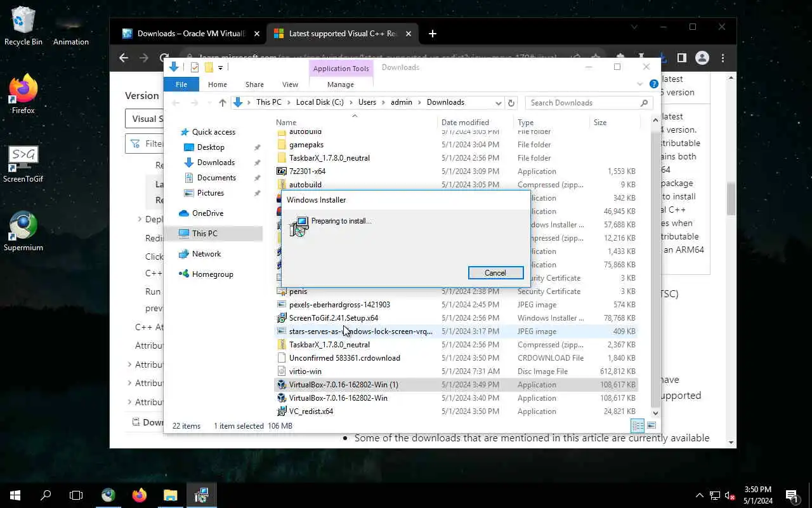
Task: Open Quick access in navigation pane
Action: [214, 132]
